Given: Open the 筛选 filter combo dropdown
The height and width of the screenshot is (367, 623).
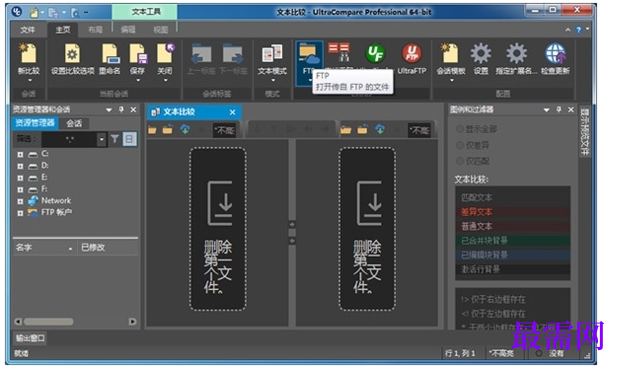Looking at the screenshot, I should pyautogui.click(x=102, y=139).
